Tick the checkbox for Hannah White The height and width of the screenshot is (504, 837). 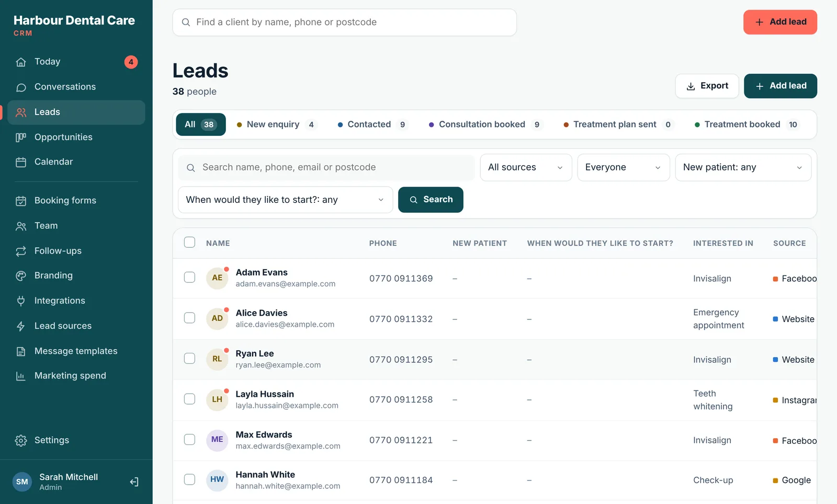189,479
